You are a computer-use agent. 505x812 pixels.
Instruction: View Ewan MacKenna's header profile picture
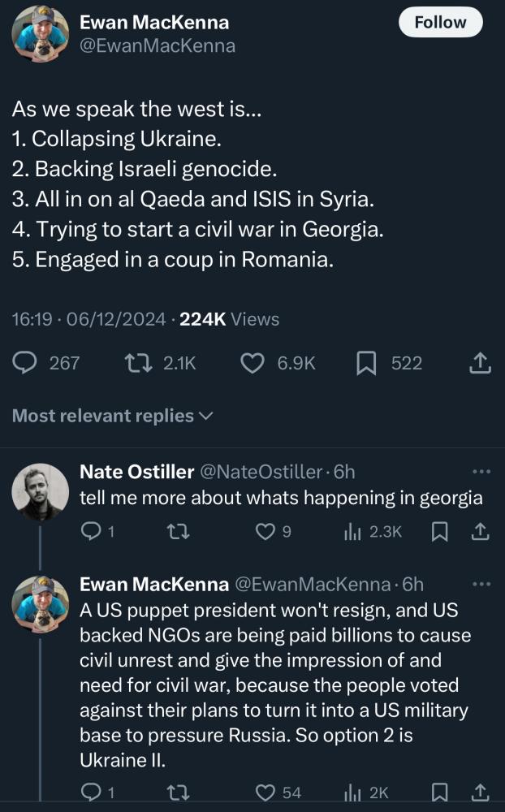click(x=41, y=34)
